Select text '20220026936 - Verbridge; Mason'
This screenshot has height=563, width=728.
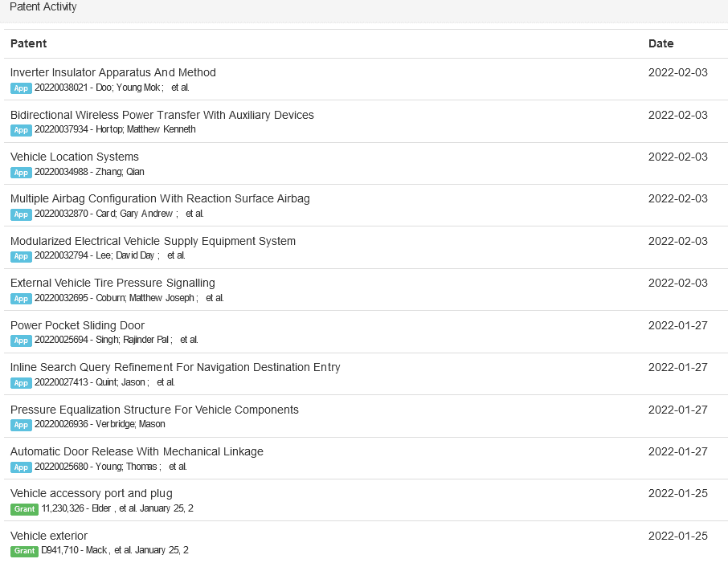100,424
